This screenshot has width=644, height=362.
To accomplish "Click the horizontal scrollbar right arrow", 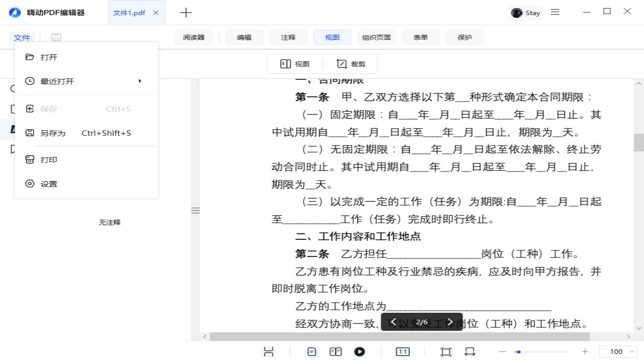I will point(629,336).
